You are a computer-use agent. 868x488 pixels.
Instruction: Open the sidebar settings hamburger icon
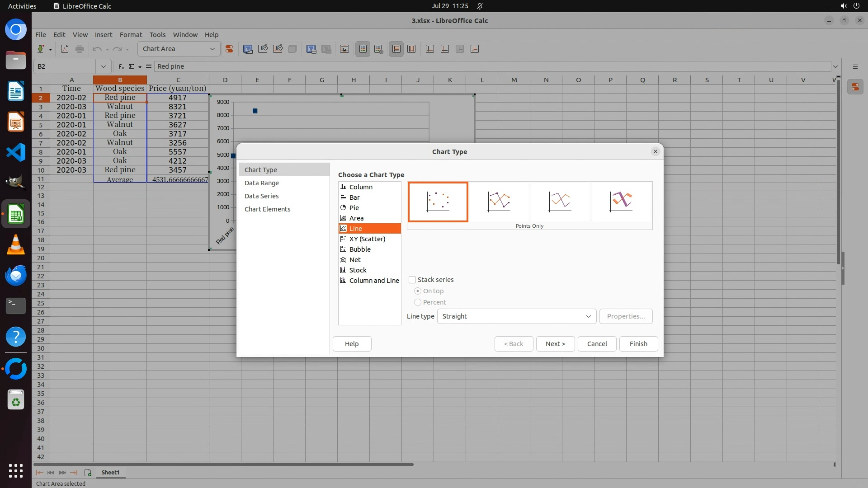tap(855, 66)
